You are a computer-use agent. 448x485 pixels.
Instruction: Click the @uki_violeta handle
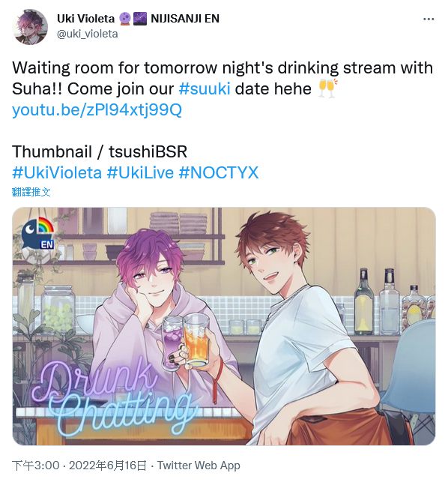(87, 34)
